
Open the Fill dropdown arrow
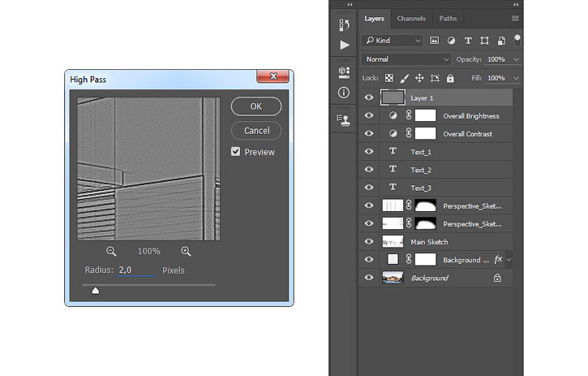pyautogui.click(x=517, y=78)
